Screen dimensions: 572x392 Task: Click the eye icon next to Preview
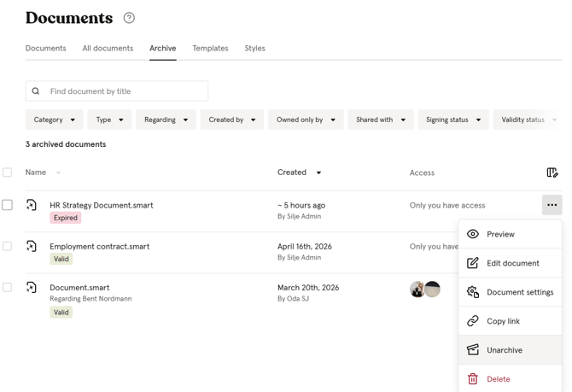pyautogui.click(x=473, y=234)
